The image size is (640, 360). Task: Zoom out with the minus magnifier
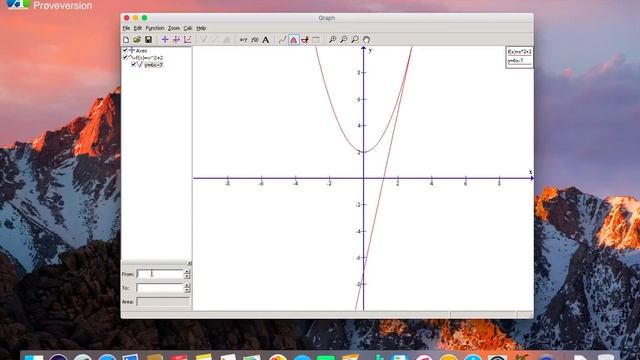click(344, 40)
